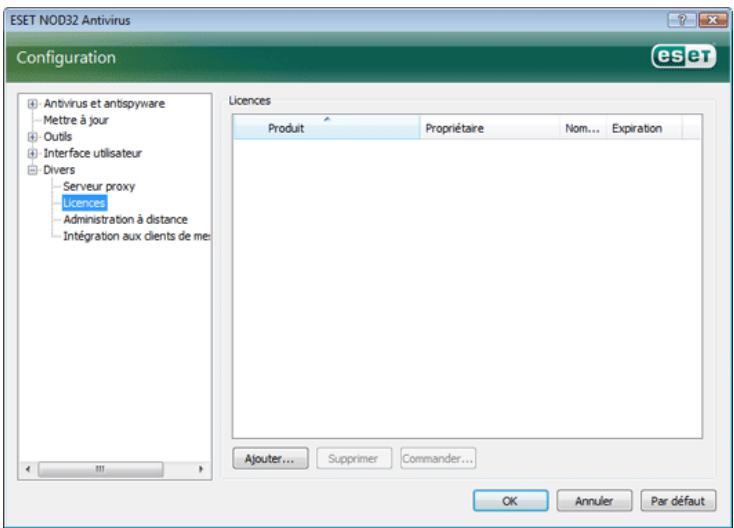Open Serveur proxy settings
Viewport: 734px width, 528px height.
(x=99, y=186)
